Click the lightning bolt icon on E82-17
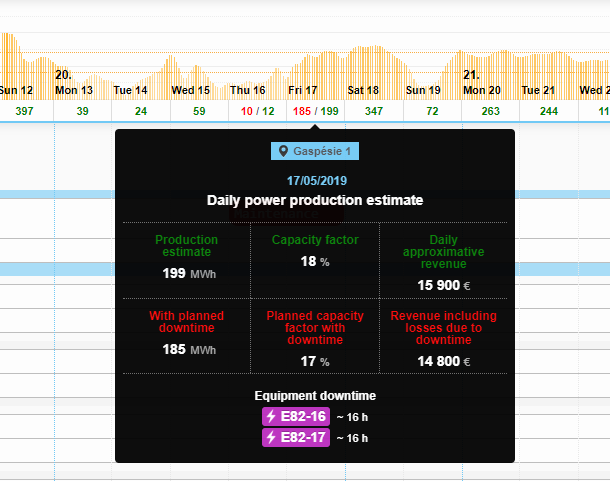 pos(270,438)
